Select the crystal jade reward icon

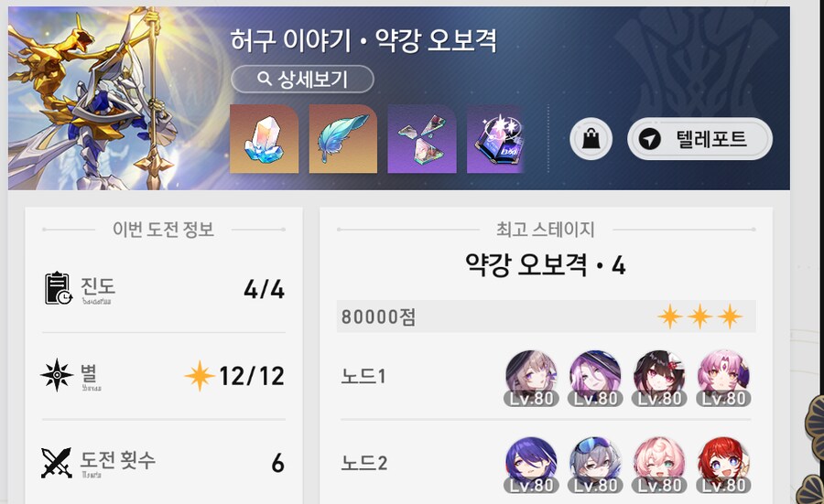265,139
